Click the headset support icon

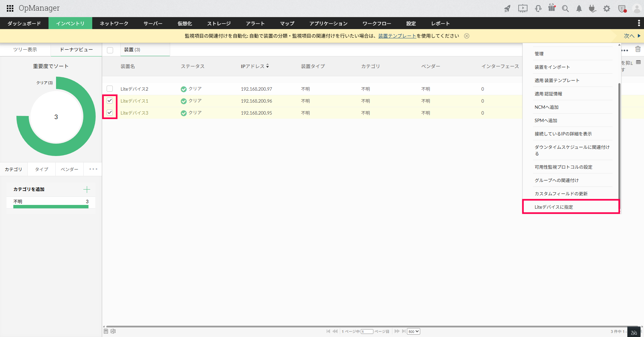[538, 9]
